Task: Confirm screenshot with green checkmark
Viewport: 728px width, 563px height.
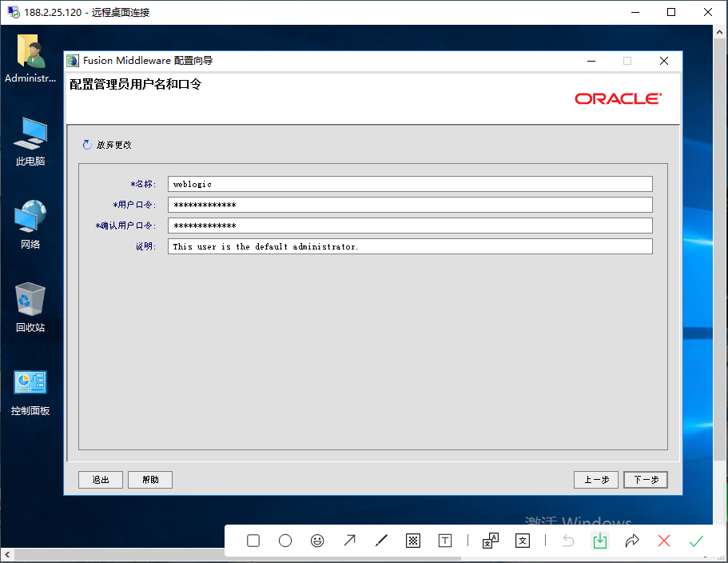Action: [x=696, y=541]
